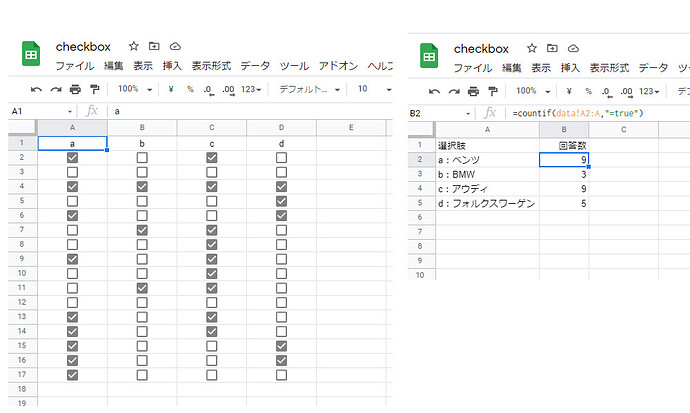The width and height of the screenshot is (690, 413).
Task: Check the checkbox in cell B17
Action: [142, 375]
